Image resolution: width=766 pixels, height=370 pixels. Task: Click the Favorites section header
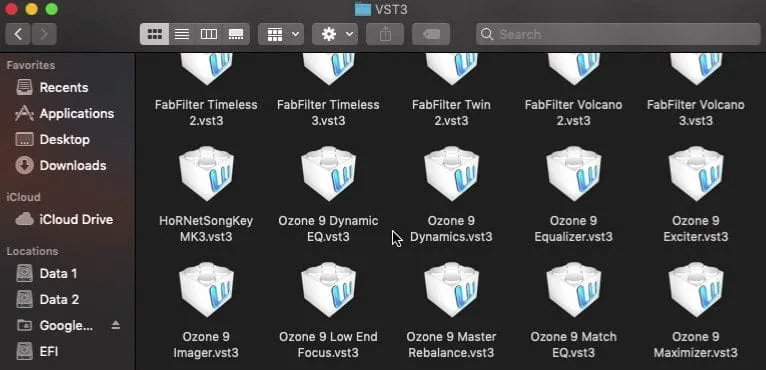(x=31, y=65)
